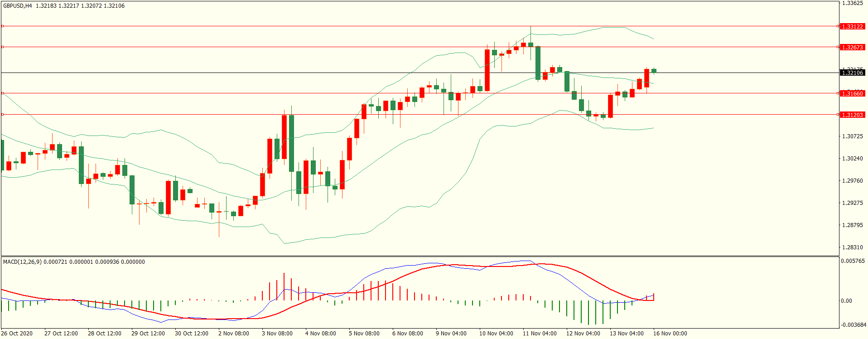The height and width of the screenshot is (339, 868).
Task: Click the 5 Nov 08:00 time label
Action: point(364,334)
